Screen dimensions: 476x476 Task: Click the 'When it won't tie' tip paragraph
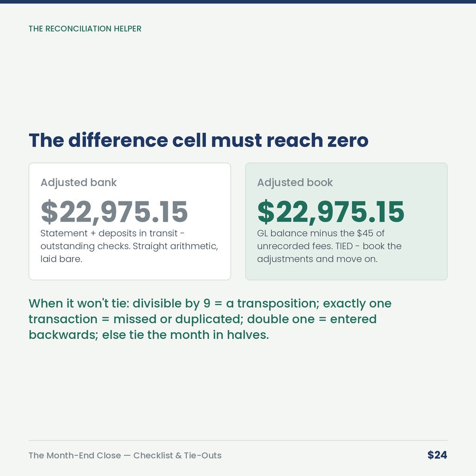click(x=210, y=319)
